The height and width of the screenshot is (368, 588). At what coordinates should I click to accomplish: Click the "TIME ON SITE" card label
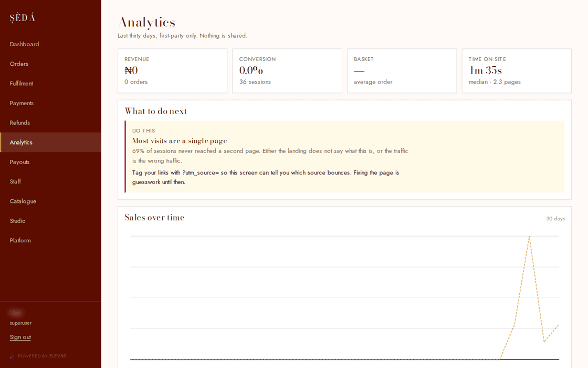(x=488, y=59)
